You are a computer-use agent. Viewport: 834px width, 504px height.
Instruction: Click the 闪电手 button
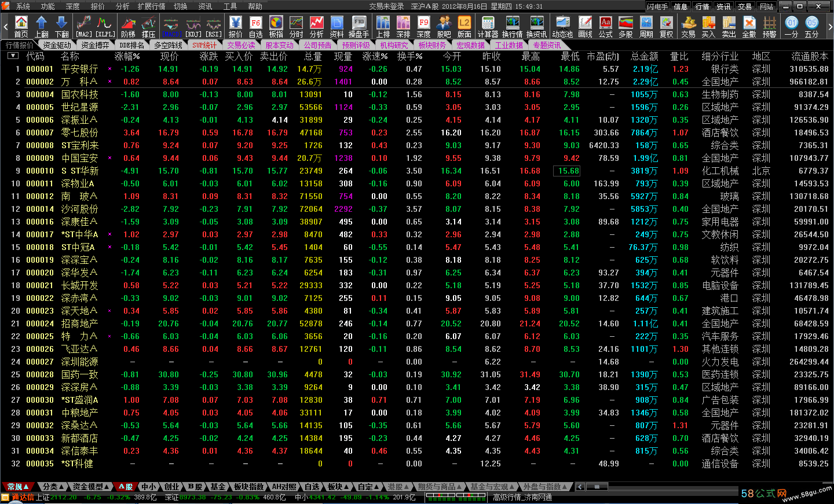[x=658, y=6]
